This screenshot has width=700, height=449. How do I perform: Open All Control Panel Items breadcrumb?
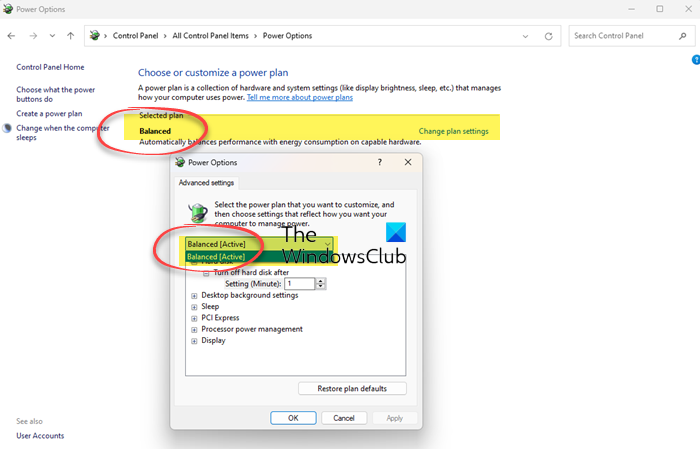(210, 36)
